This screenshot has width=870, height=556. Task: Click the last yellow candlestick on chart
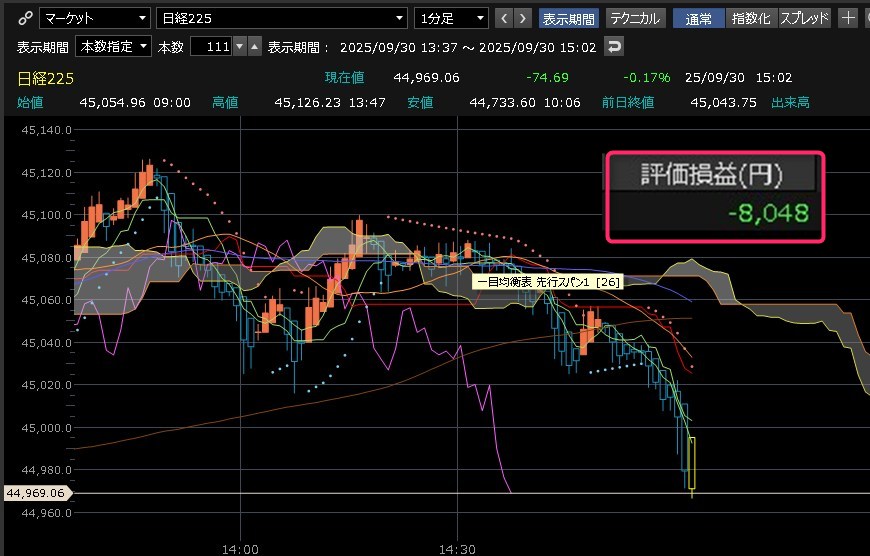click(x=692, y=463)
